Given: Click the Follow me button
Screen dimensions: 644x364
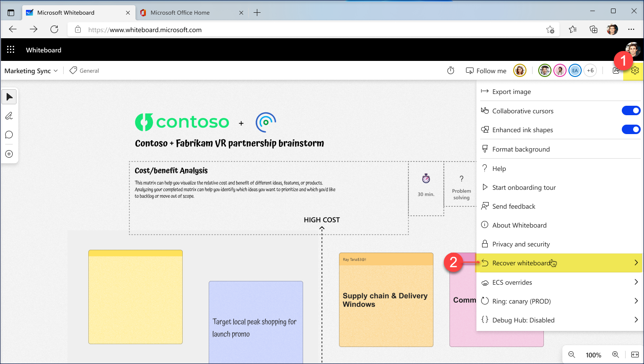Looking at the screenshot, I should pos(486,71).
